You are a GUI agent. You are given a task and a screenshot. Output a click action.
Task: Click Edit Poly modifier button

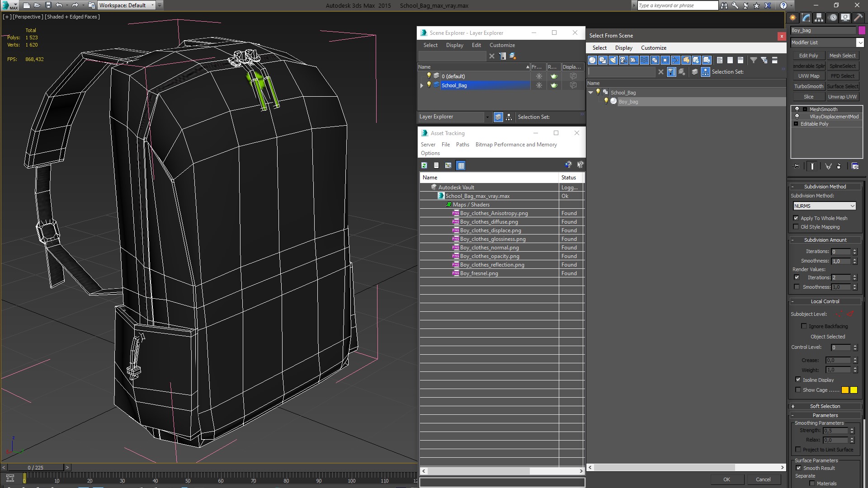[x=808, y=56]
